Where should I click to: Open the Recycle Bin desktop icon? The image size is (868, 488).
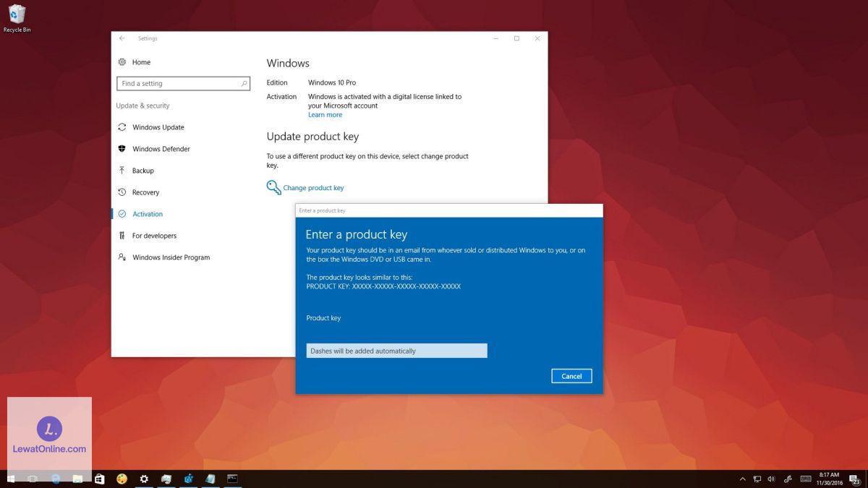(x=17, y=19)
